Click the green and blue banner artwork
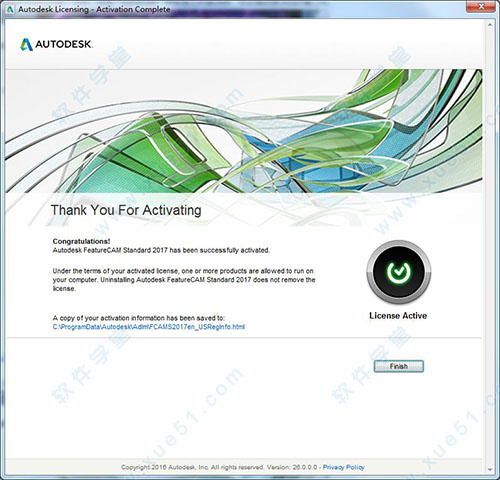Viewport: 500px width, 480px height. (x=244, y=131)
